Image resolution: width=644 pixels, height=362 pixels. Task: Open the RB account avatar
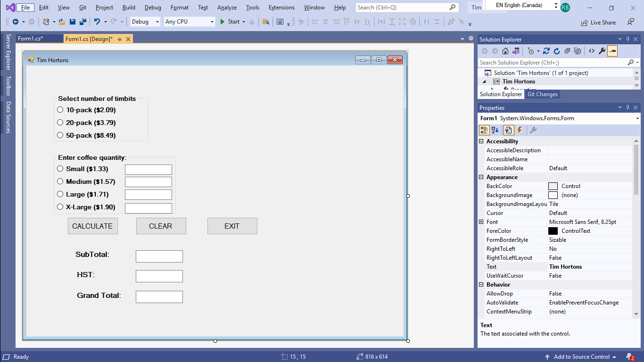pyautogui.click(x=565, y=8)
